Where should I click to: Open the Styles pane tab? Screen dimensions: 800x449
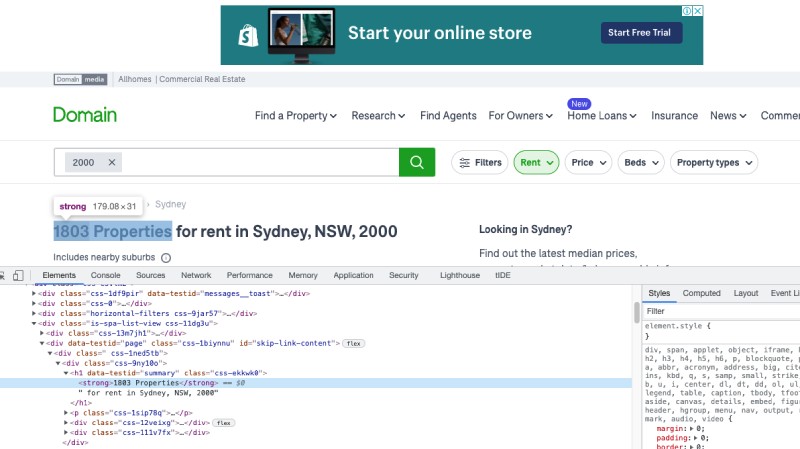(659, 293)
